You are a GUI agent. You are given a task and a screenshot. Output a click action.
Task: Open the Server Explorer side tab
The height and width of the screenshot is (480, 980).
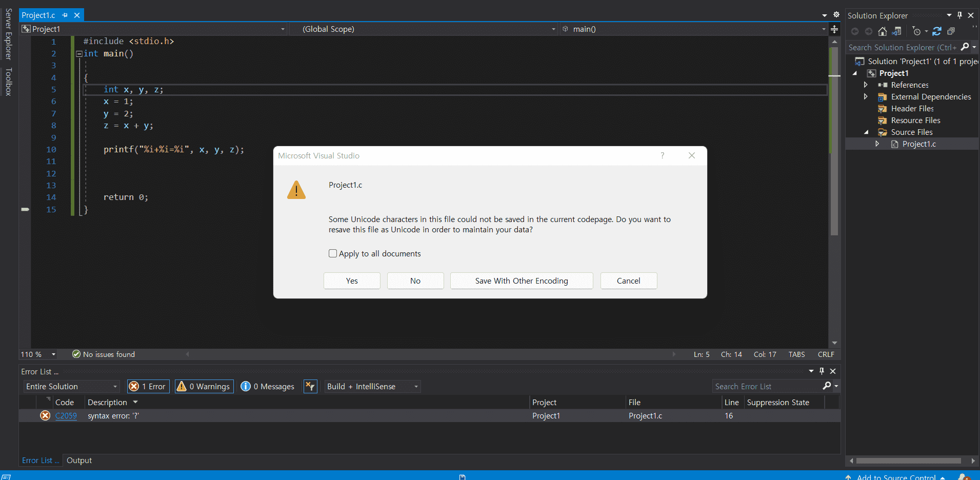(9, 34)
